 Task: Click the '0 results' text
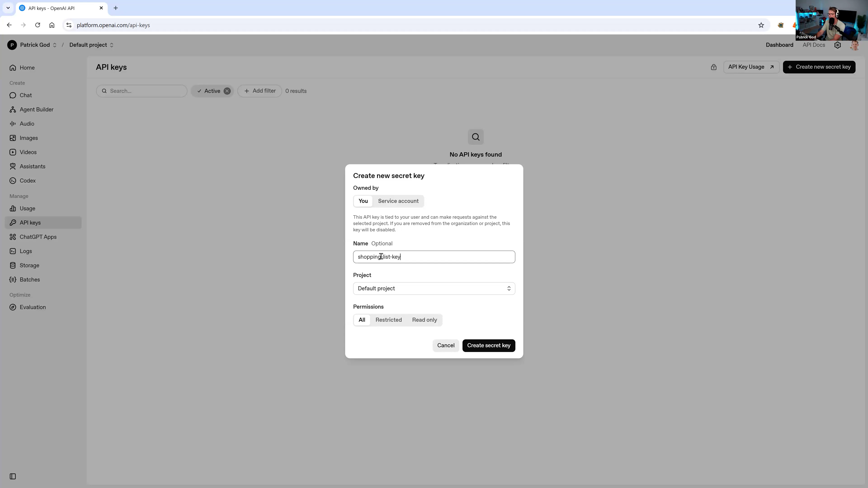(296, 91)
